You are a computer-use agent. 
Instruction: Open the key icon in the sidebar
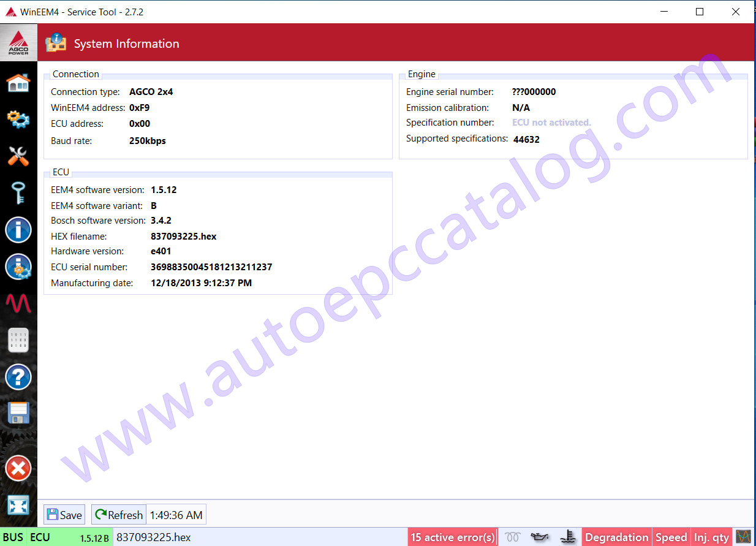coord(18,192)
